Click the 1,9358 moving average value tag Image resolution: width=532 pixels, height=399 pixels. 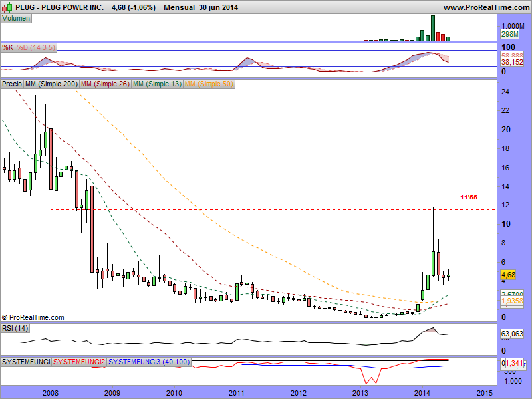pyautogui.click(x=512, y=301)
